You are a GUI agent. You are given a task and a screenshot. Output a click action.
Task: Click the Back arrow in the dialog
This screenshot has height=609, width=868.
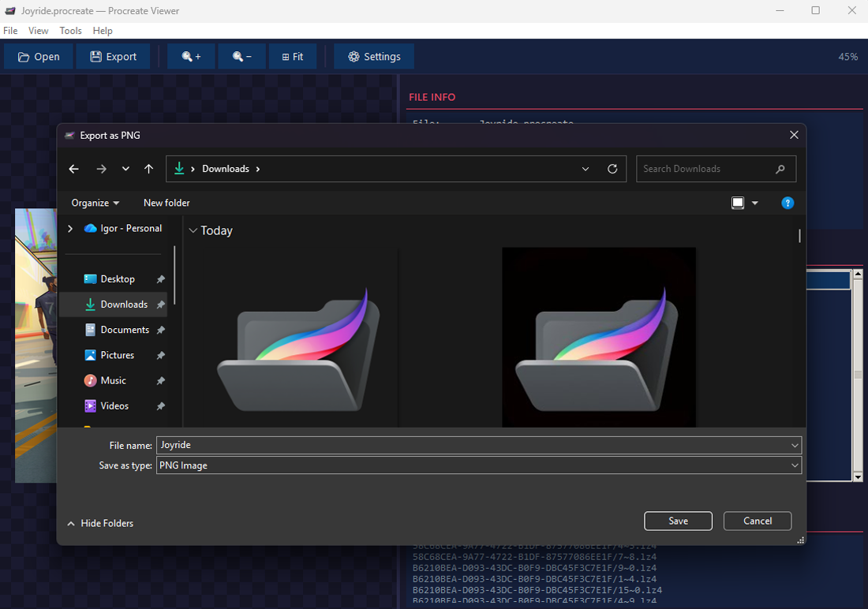[73, 169]
